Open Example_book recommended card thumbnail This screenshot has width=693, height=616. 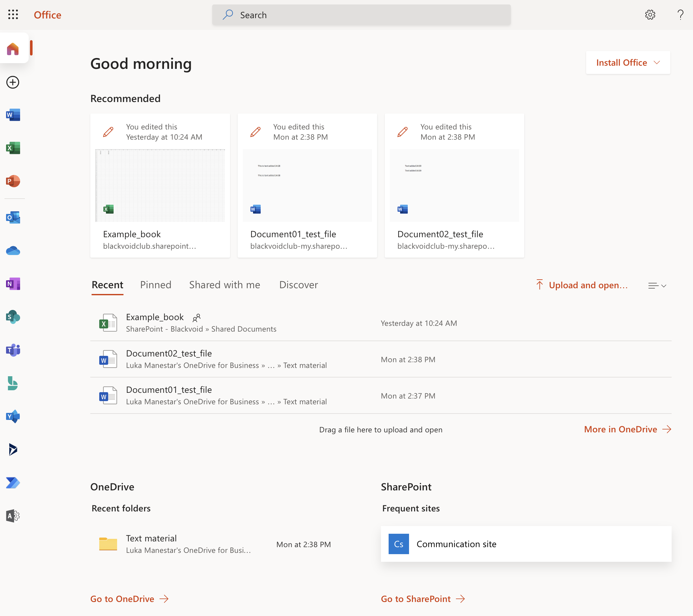point(160,185)
